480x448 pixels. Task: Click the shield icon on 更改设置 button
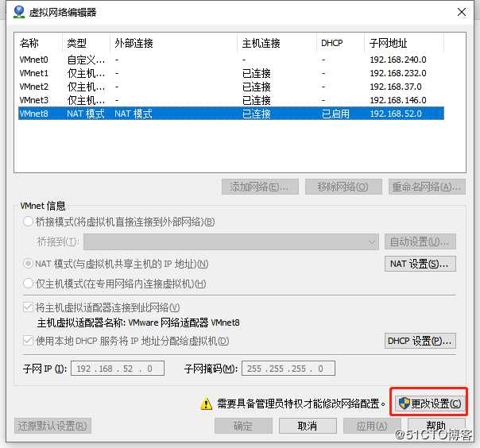pyautogui.click(x=404, y=404)
